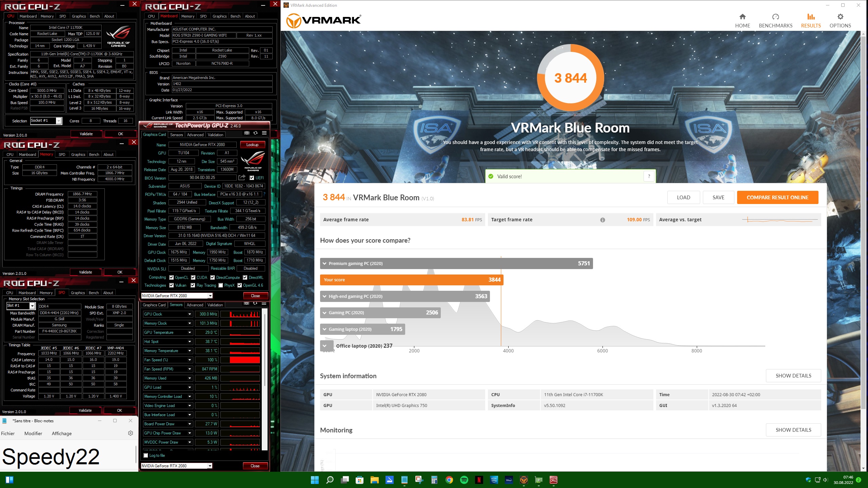Expand Premium gaming PC (2020) row
Screen dimensions: 868x488
pos(456,263)
